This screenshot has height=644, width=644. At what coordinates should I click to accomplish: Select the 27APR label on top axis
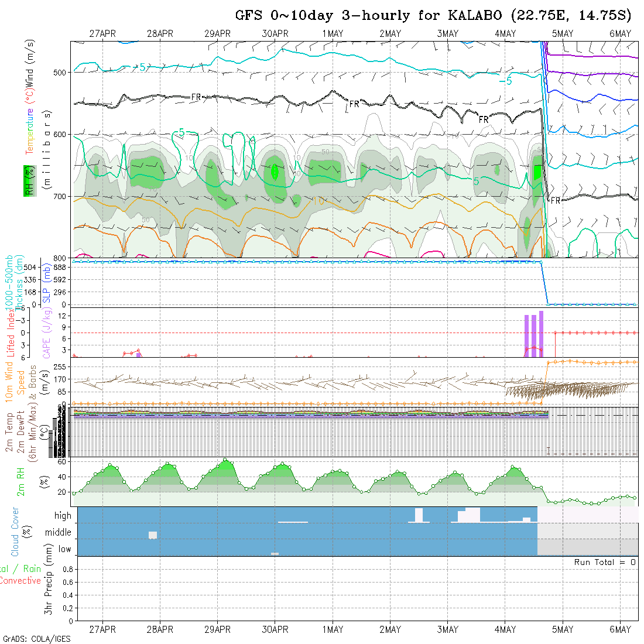pos(102,34)
